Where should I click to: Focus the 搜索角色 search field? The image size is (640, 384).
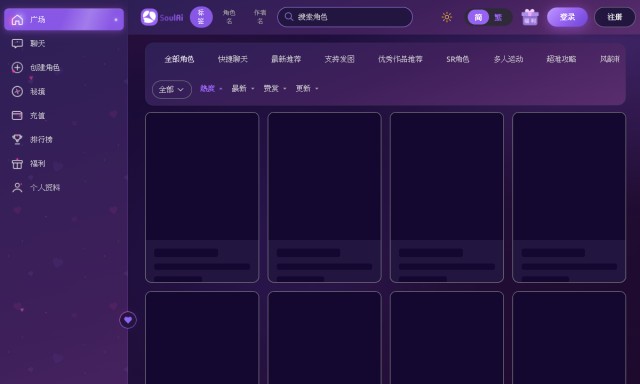(345, 17)
